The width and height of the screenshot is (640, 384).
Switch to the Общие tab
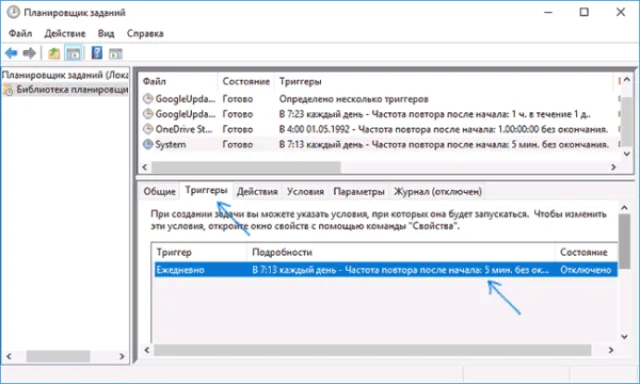click(x=159, y=191)
